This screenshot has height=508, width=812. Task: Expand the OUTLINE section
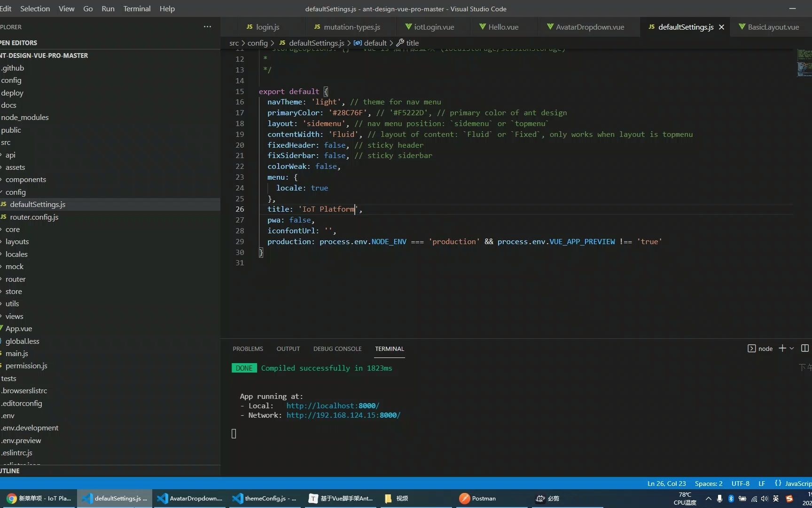coord(110,471)
